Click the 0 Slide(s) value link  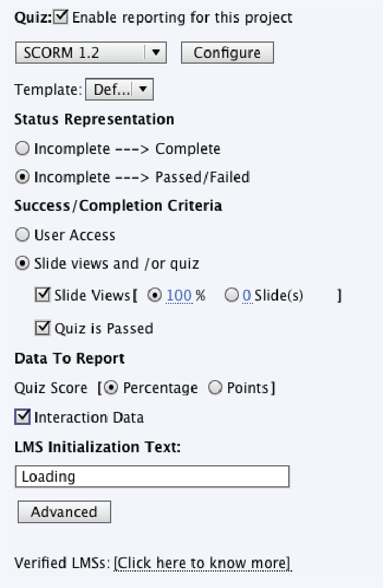click(x=247, y=296)
